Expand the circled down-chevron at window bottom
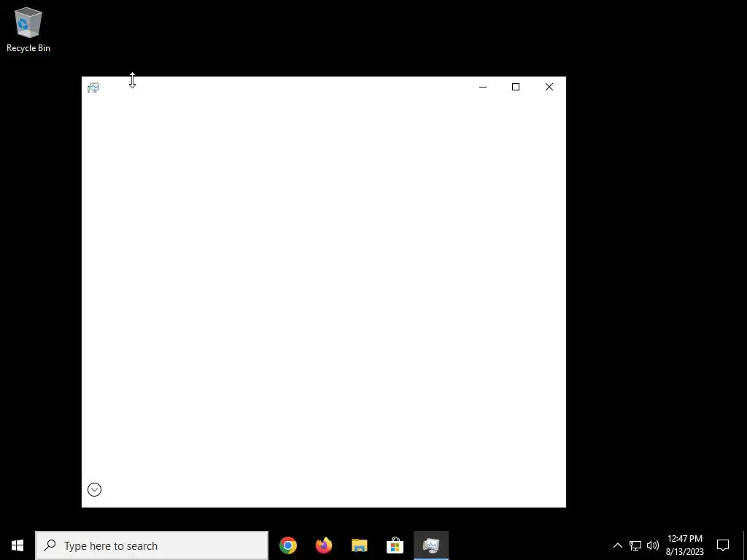Viewport: 747px width, 560px height. pos(94,489)
